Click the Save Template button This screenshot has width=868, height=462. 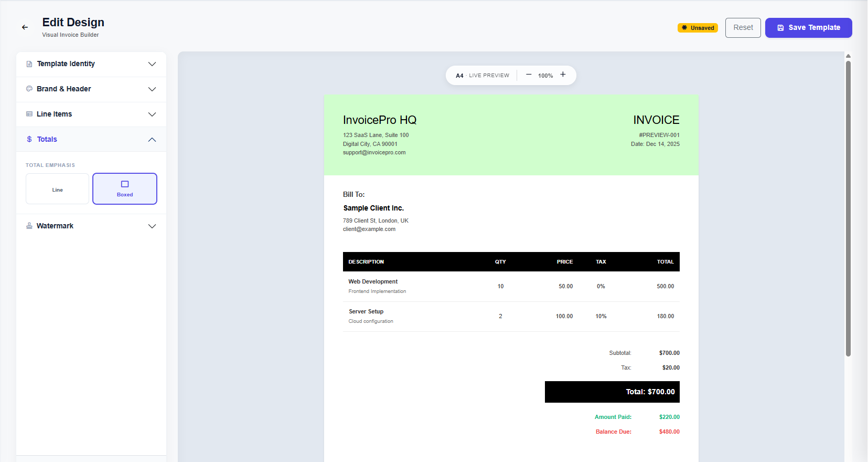808,28
